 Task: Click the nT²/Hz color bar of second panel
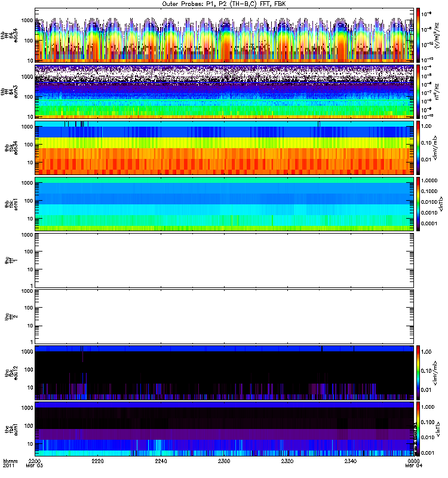(418, 91)
